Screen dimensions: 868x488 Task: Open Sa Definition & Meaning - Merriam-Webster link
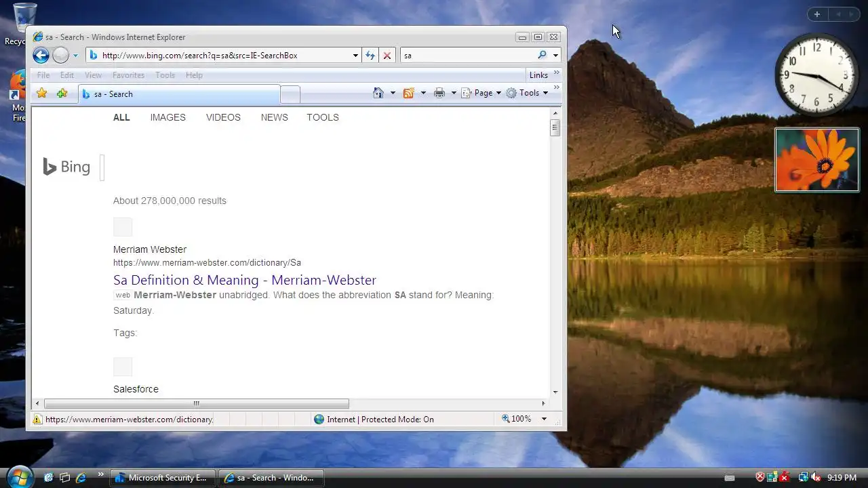click(x=244, y=280)
